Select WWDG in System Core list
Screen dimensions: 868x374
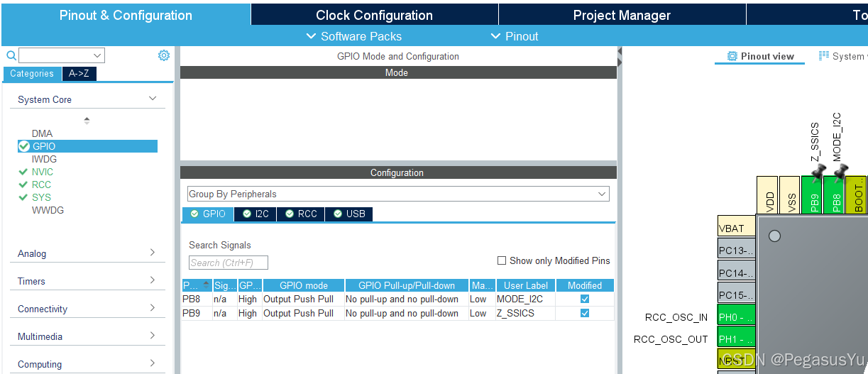(x=48, y=210)
